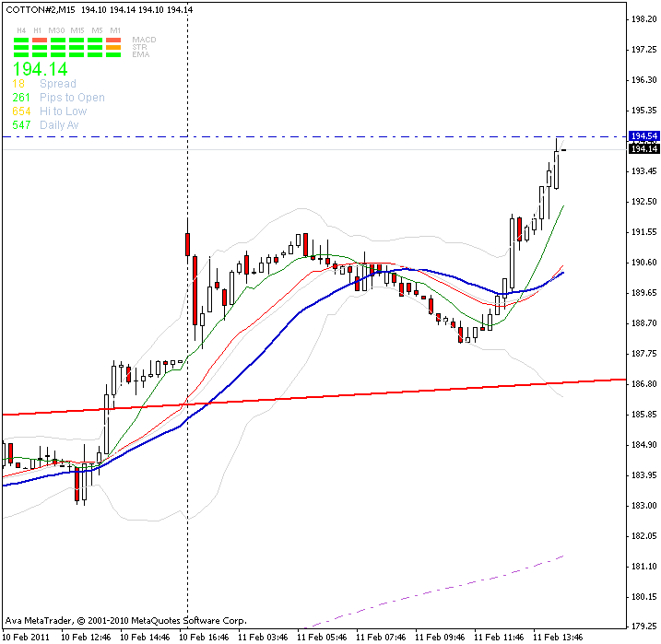The height and width of the screenshot is (644, 661).
Task: Click the COTTON#2,M15 chart title
Action: [39, 9]
